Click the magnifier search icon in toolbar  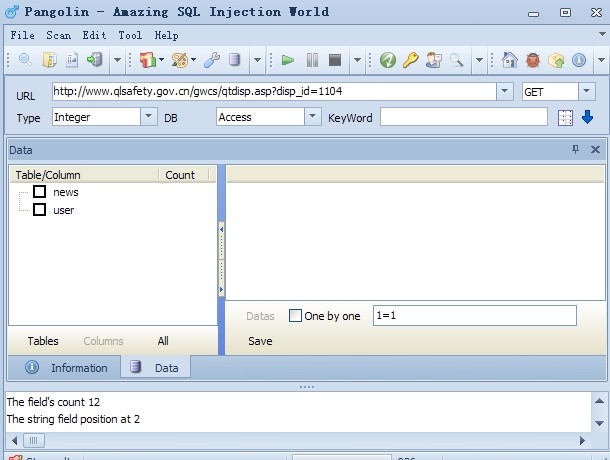[25, 60]
